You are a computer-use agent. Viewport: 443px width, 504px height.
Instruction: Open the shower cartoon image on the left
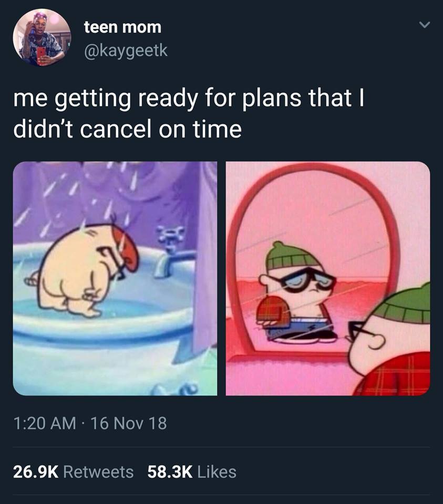click(x=115, y=278)
